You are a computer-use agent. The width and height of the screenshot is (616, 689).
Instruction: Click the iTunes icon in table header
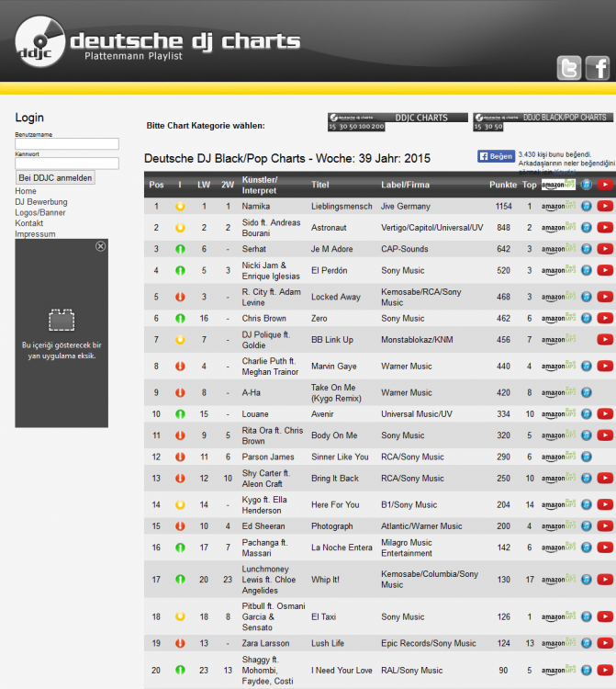586,185
